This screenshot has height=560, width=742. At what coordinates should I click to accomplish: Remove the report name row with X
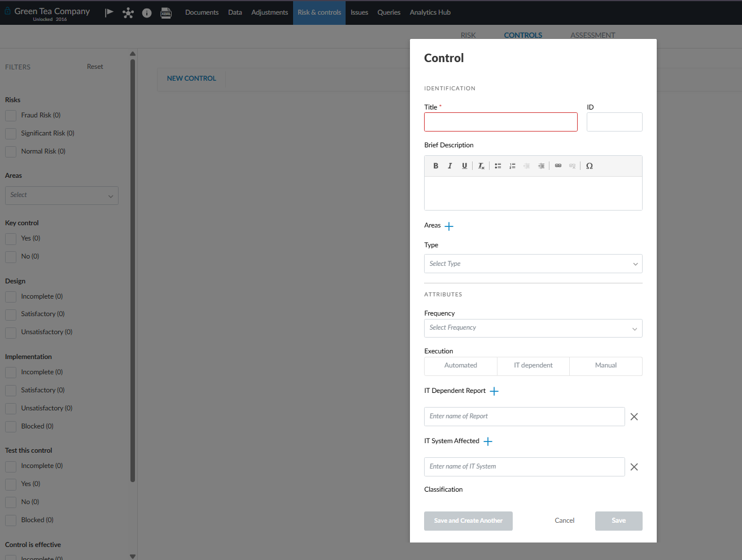coord(634,417)
